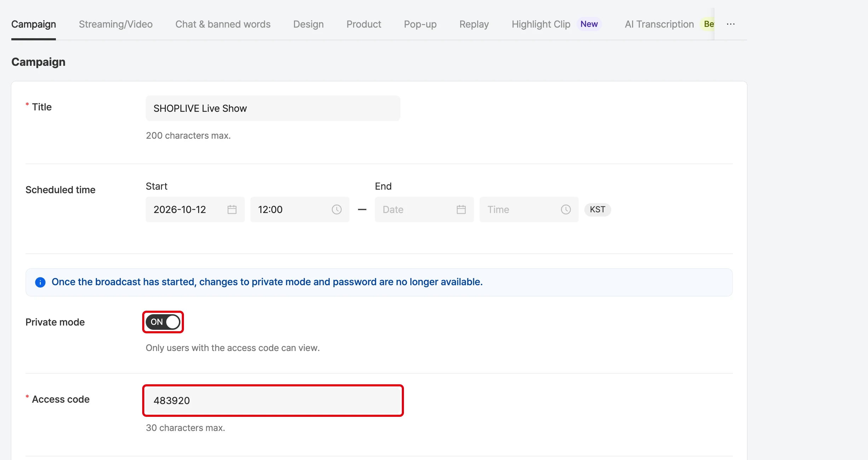The height and width of the screenshot is (460, 868).
Task: Click the End Time field
Action: 529,209
